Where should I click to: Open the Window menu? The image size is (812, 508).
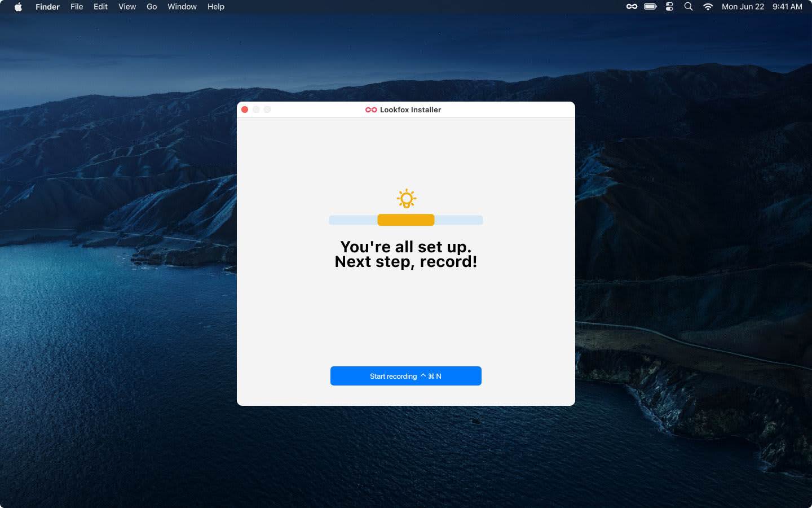(x=182, y=7)
